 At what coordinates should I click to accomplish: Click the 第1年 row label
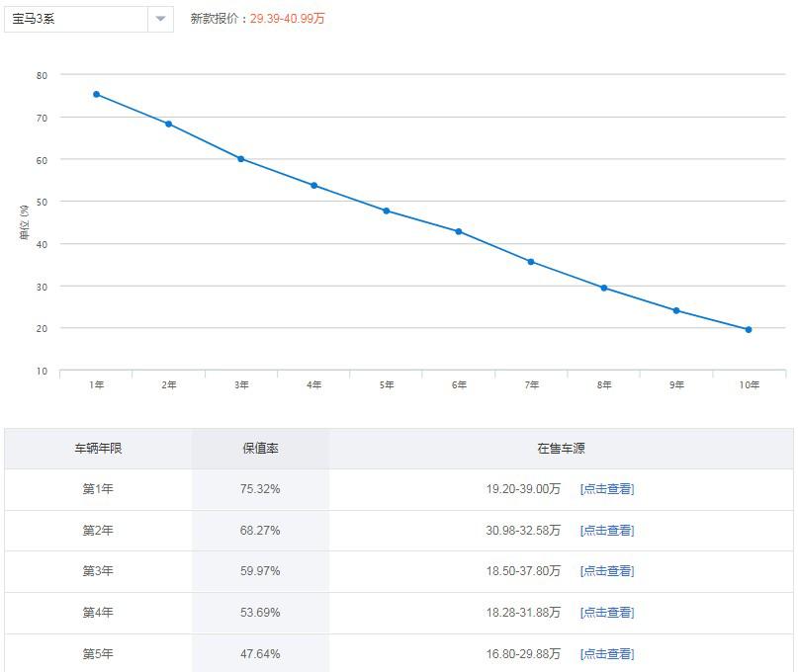pos(98,489)
